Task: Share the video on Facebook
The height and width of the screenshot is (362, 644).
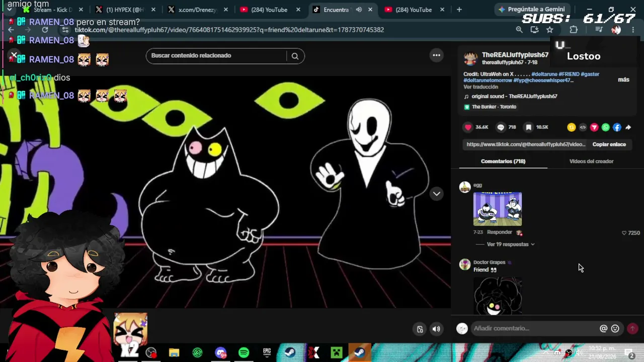Action: (x=617, y=127)
